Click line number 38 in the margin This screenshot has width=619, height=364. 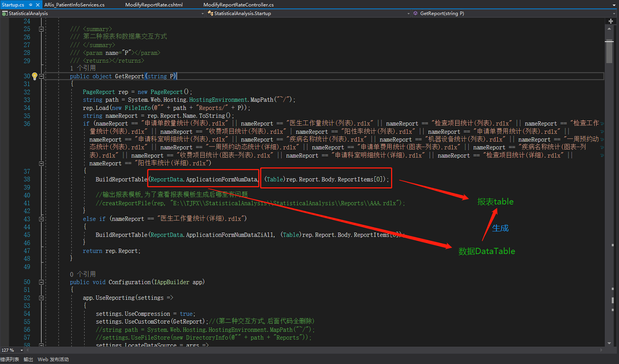click(27, 179)
